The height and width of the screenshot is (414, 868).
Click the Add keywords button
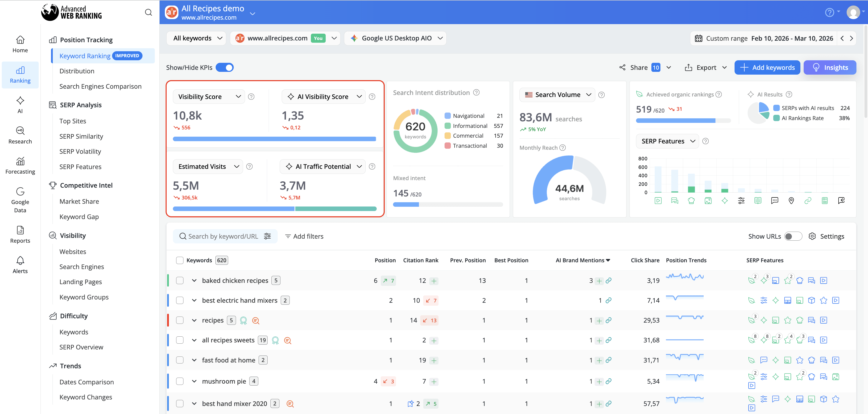click(x=767, y=67)
